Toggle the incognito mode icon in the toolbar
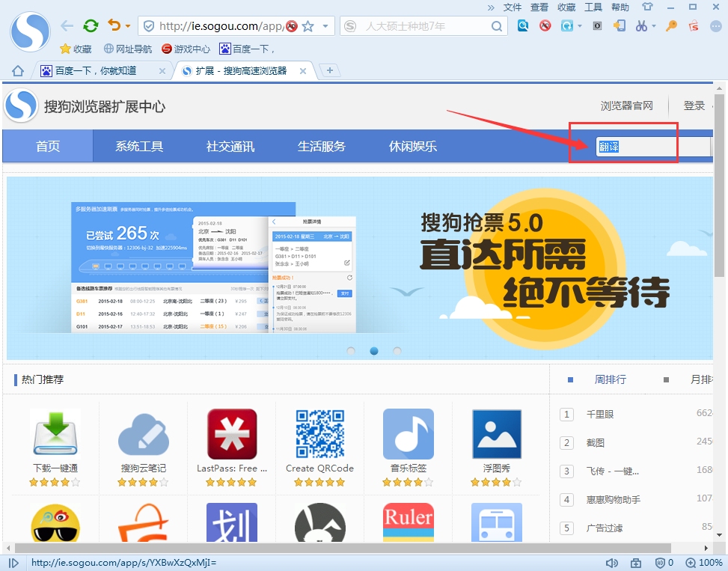The width and height of the screenshot is (728, 571). pos(599,25)
